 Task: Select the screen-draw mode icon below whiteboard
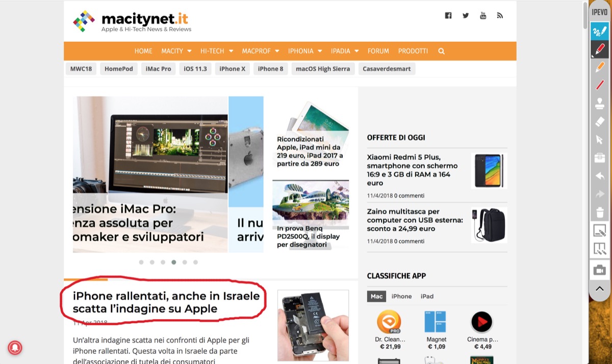(600, 249)
